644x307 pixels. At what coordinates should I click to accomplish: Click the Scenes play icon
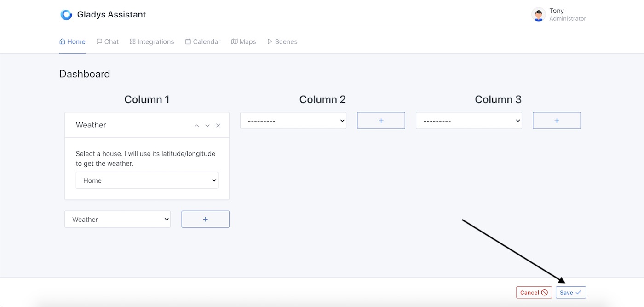pyautogui.click(x=270, y=41)
